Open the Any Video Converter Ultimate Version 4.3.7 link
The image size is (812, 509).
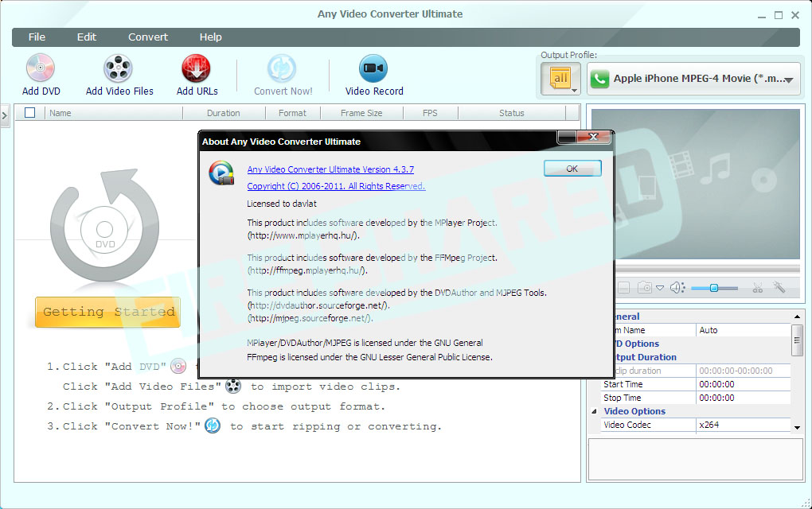tap(330, 169)
